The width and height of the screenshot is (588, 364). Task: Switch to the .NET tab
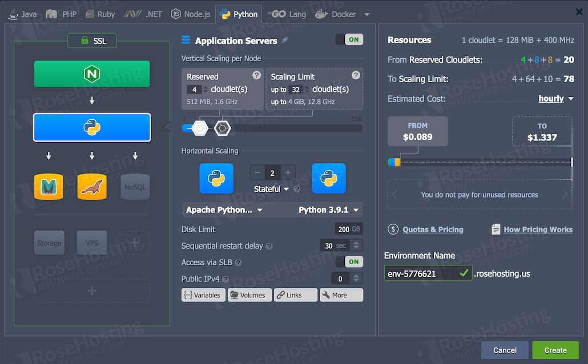click(x=143, y=14)
